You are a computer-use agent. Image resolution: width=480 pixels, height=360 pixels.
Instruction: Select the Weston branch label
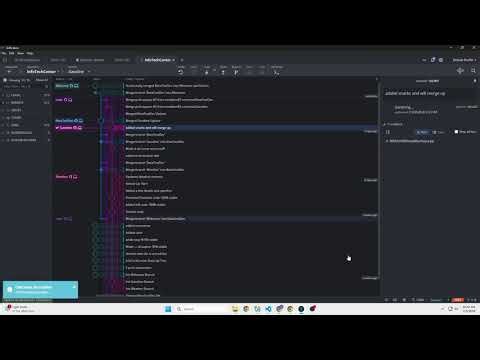pos(67,86)
